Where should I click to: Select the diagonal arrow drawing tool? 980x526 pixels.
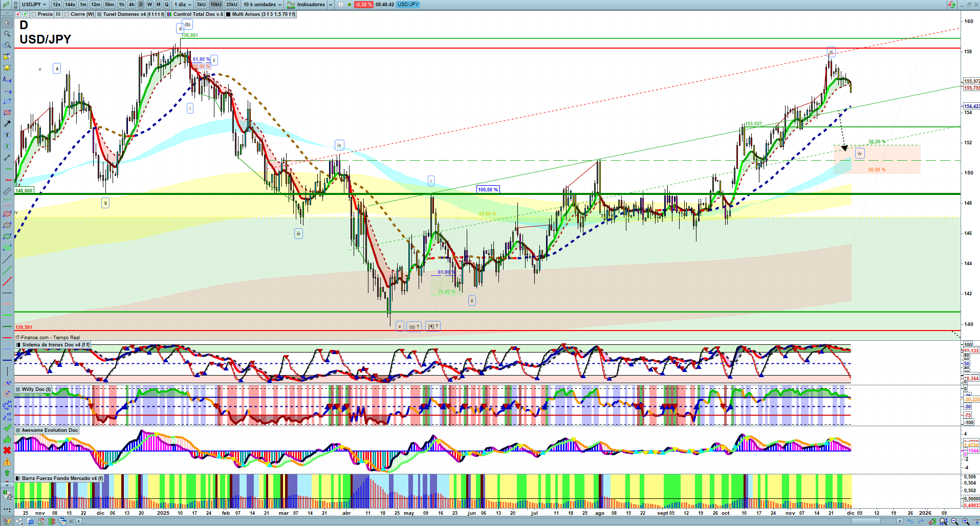point(7,124)
